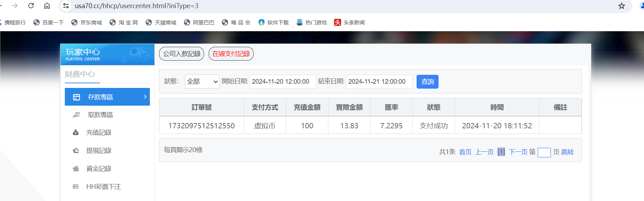The width and height of the screenshot is (644, 201).
Task: Click the 財務中心 heading
Action: 80,74
